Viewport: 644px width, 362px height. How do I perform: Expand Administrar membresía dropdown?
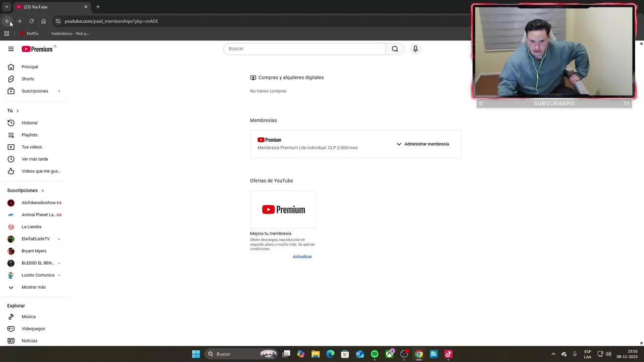423,144
